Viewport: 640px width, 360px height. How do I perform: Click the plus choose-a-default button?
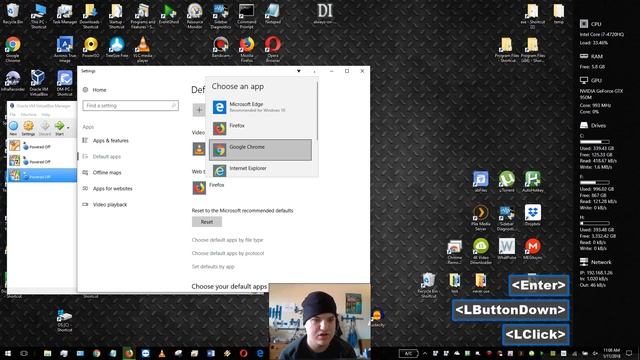(x=199, y=110)
